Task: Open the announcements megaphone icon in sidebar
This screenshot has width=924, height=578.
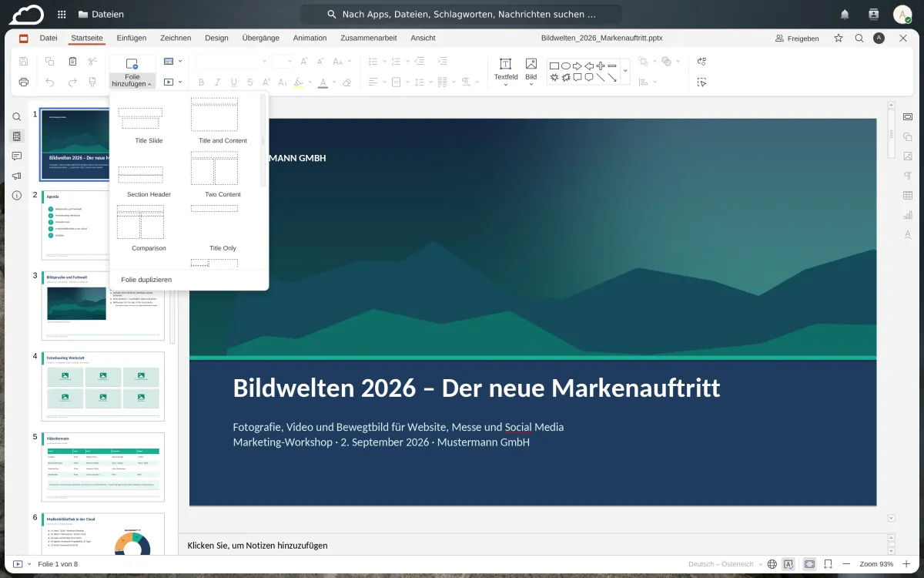Action: [x=17, y=176]
